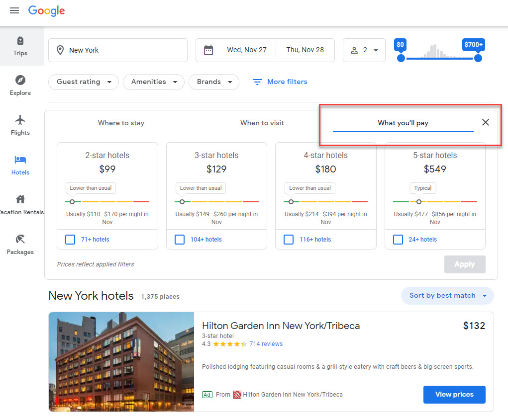Expand the Guest rating dropdown
The image size is (508, 420).
pos(84,82)
